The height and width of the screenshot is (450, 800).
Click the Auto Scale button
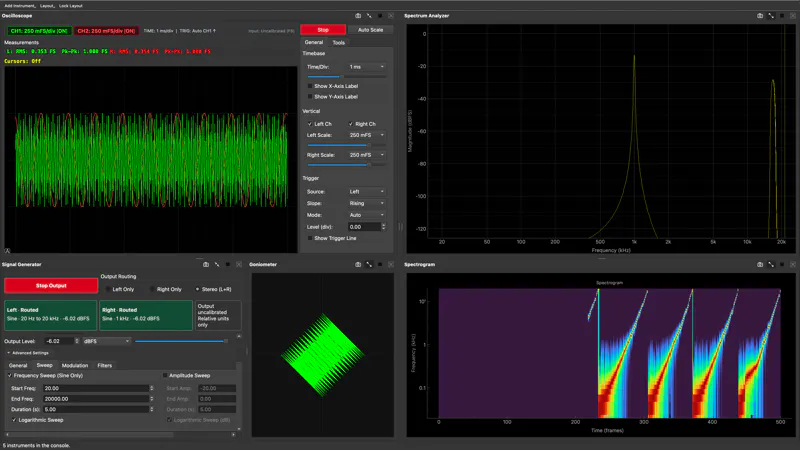pos(370,30)
